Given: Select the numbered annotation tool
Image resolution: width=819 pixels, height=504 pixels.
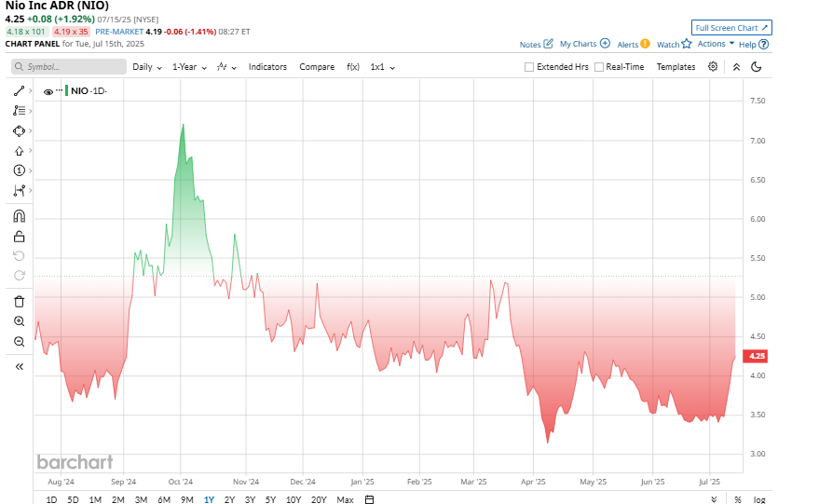Looking at the screenshot, I should [19, 170].
